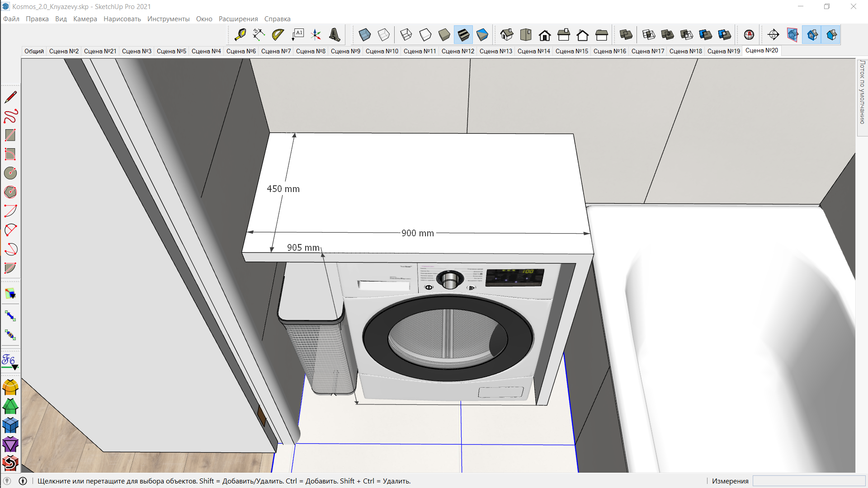This screenshot has height=488, width=868.
Task: Toggle X-Ray face style
Action: click(365, 35)
